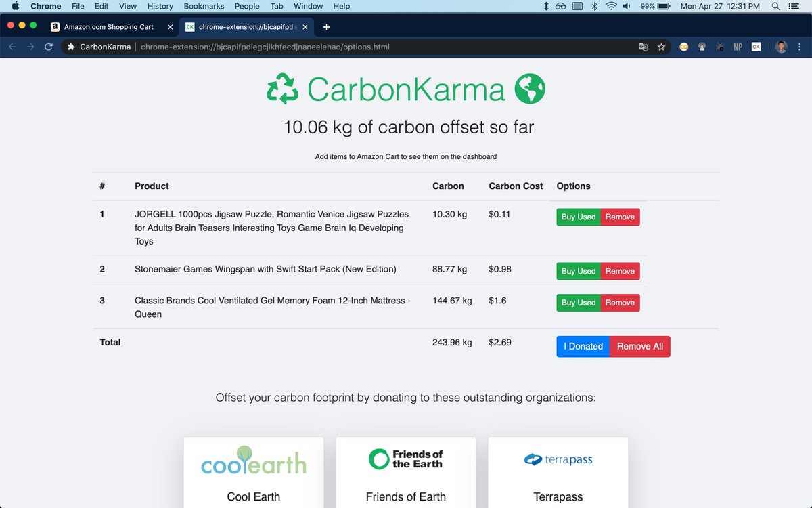Click the Product column header
Viewport: 812px width, 508px height.
click(152, 186)
